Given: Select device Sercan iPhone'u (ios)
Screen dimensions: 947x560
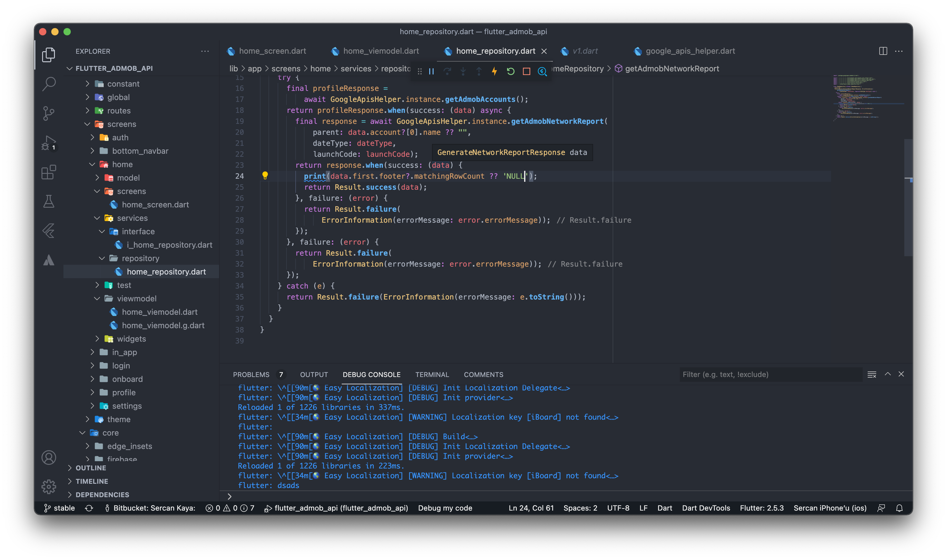Looking at the screenshot, I should (830, 508).
